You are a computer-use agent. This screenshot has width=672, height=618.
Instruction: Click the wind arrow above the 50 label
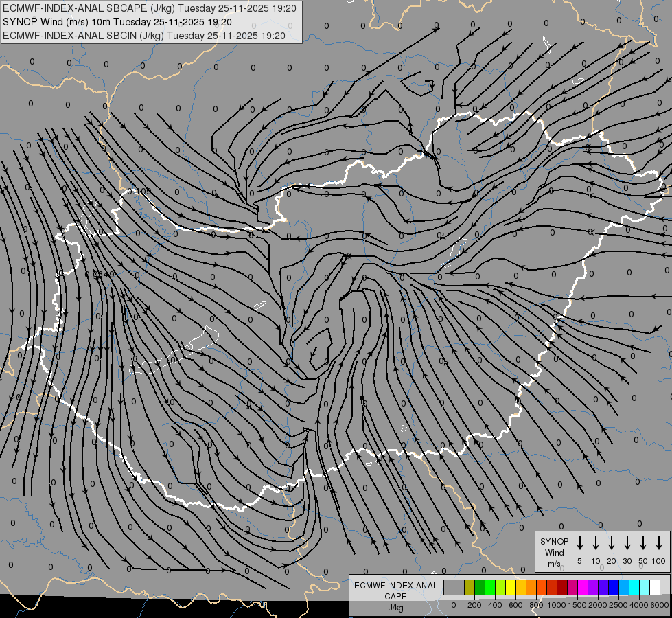(643, 543)
